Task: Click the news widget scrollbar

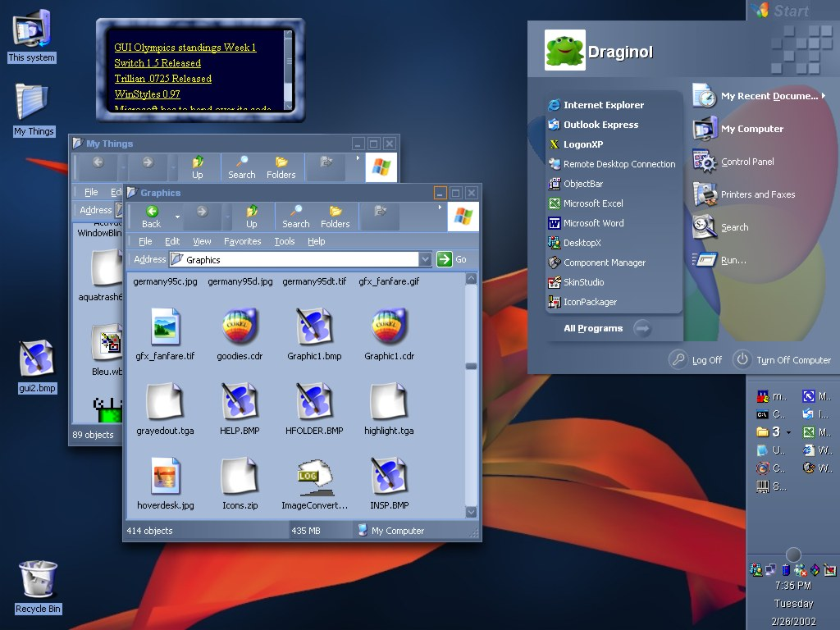Action: coord(289,70)
